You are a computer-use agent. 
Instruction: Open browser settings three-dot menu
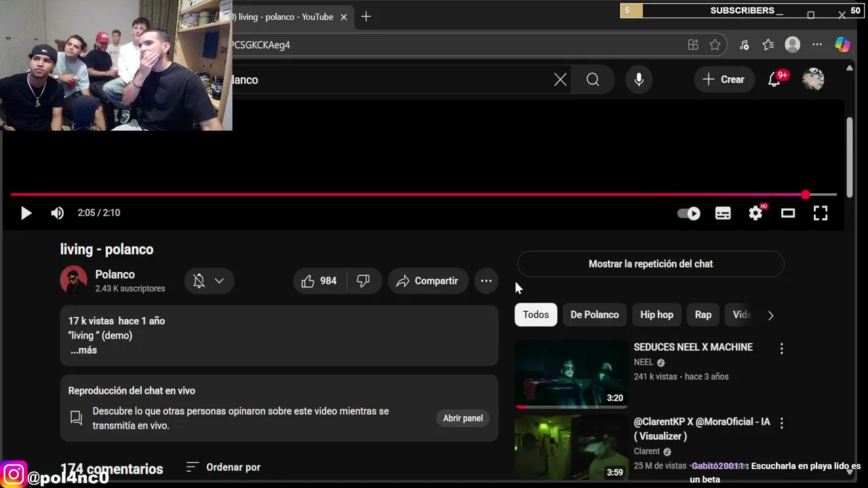(817, 45)
